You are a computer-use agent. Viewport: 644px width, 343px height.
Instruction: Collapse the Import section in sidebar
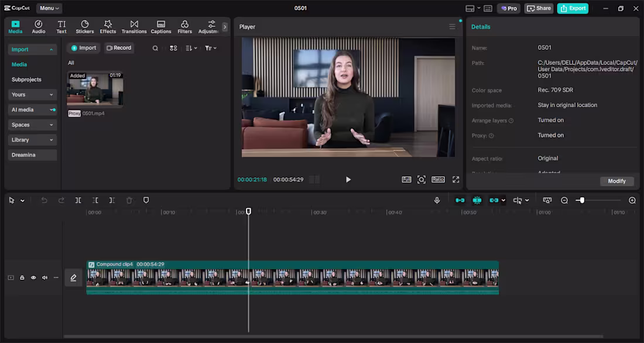(x=32, y=49)
